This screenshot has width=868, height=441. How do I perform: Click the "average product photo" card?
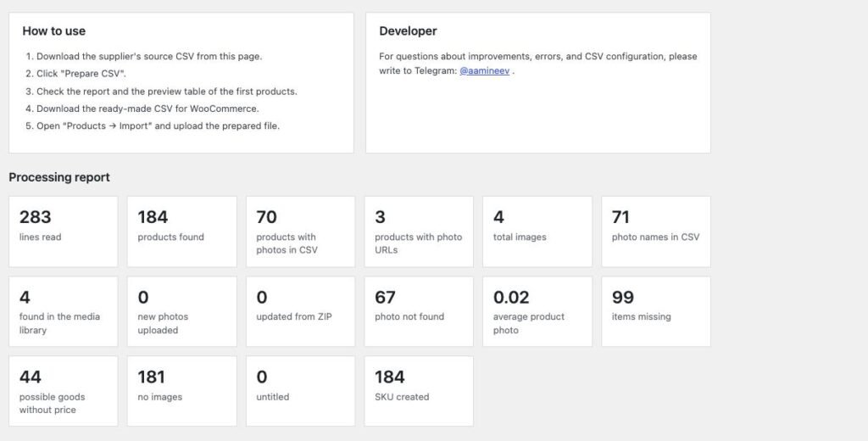[537, 312]
